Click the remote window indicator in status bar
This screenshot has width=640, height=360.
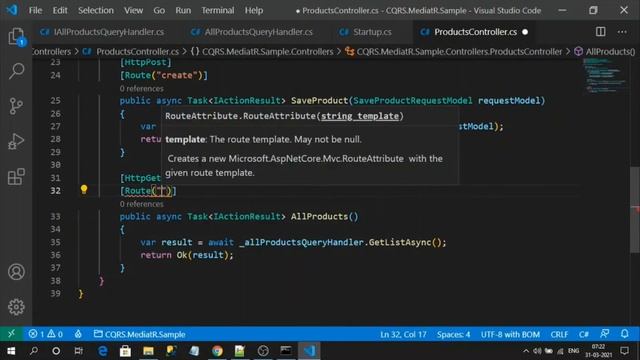(x=11, y=334)
